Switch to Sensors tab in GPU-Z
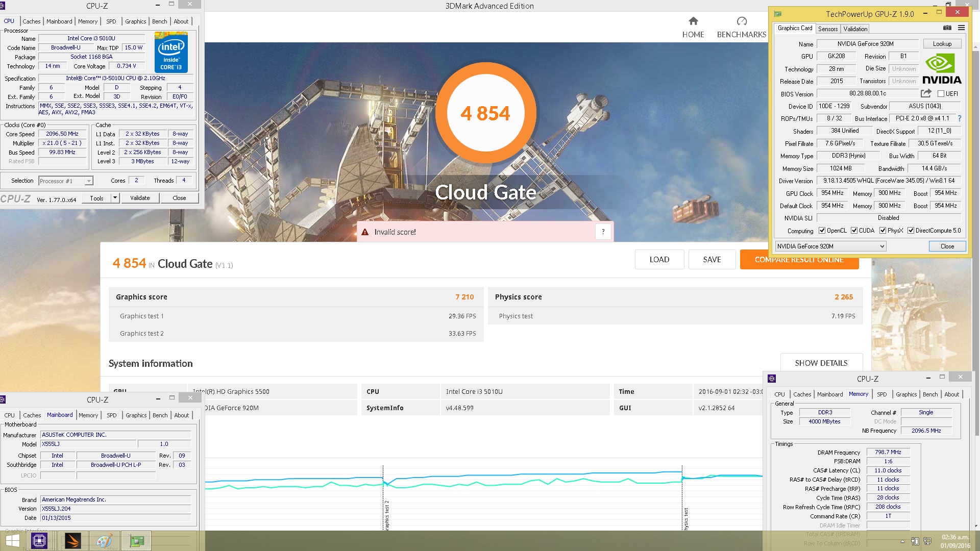The height and width of the screenshot is (551, 980). click(x=827, y=29)
